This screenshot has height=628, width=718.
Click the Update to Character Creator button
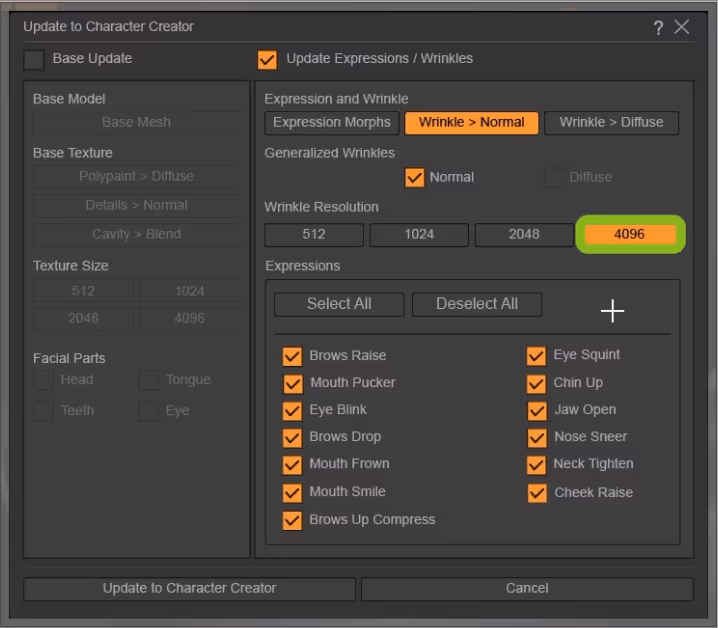click(190, 589)
